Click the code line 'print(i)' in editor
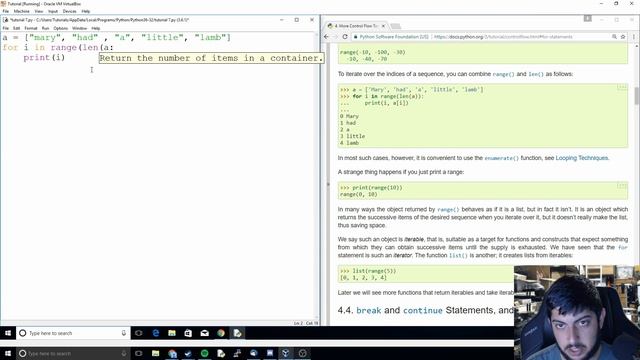Screen dimensions: 640x360 44,58
